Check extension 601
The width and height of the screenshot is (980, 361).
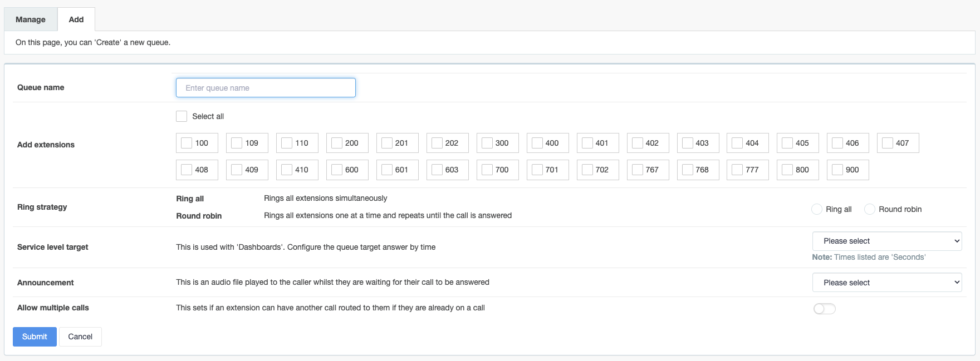tap(387, 170)
